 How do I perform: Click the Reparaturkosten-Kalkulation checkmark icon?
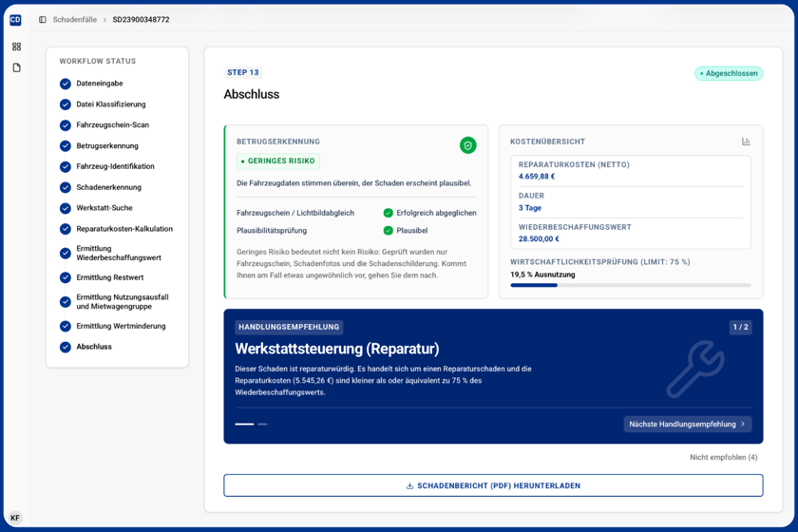point(66,229)
